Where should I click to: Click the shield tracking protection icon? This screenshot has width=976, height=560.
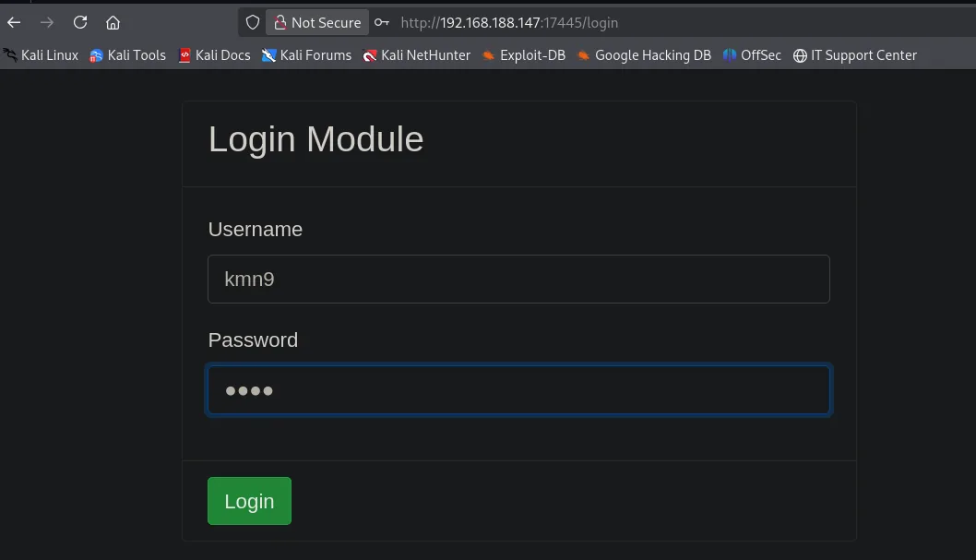click(252, 23)
